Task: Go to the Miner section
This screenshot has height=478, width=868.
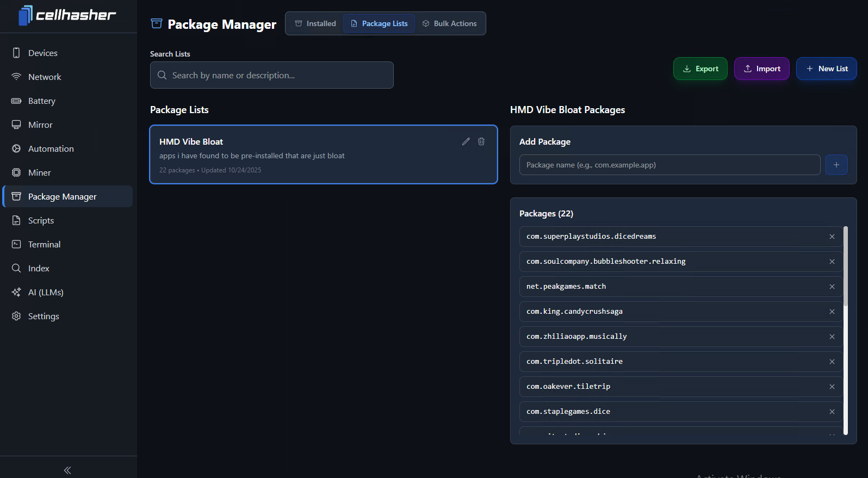Action: click(39, 172)
